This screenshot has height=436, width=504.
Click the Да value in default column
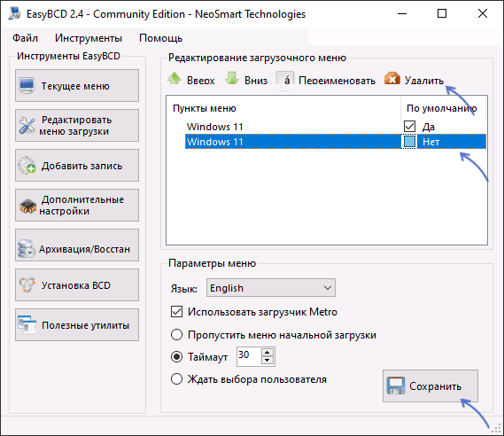429,127
